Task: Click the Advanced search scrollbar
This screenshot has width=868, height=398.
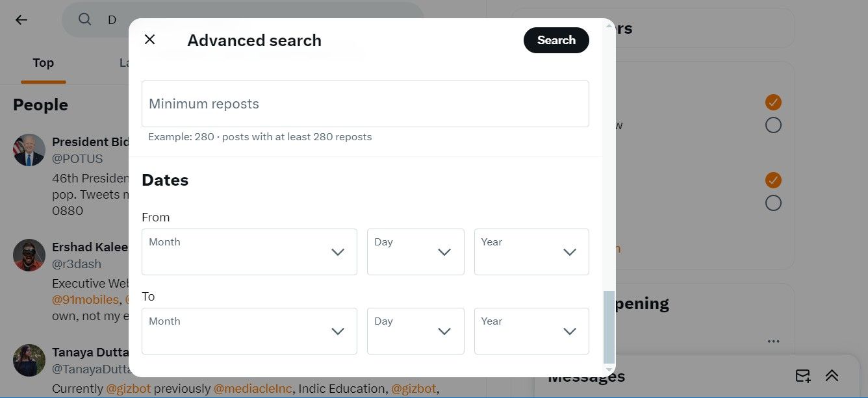Action: 609,325
